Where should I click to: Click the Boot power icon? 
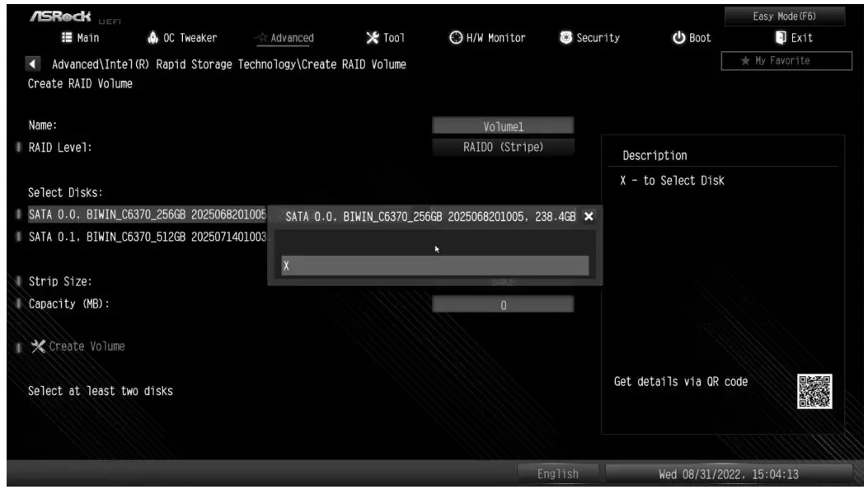[x=678, y=38]
